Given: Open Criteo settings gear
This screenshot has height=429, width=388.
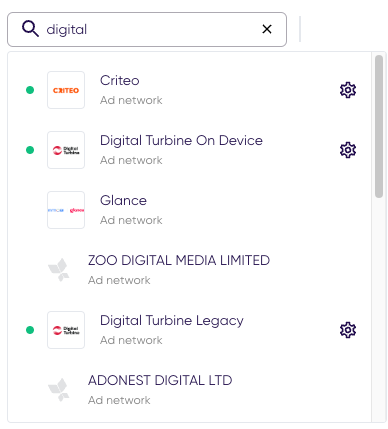Looking at the screenshot, I should point(348,90).
